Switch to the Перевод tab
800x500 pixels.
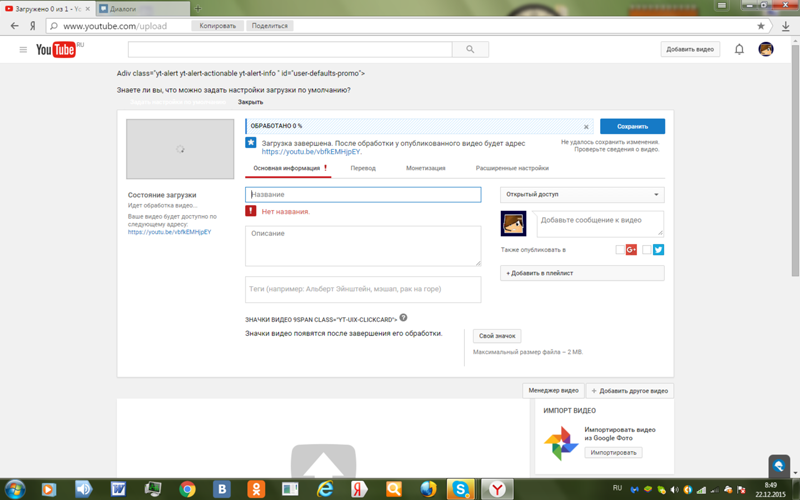point(363,168)
